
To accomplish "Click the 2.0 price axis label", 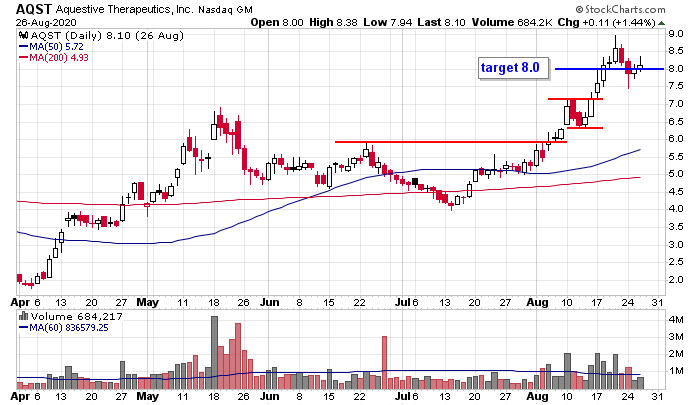I will [x=675, y=280].
